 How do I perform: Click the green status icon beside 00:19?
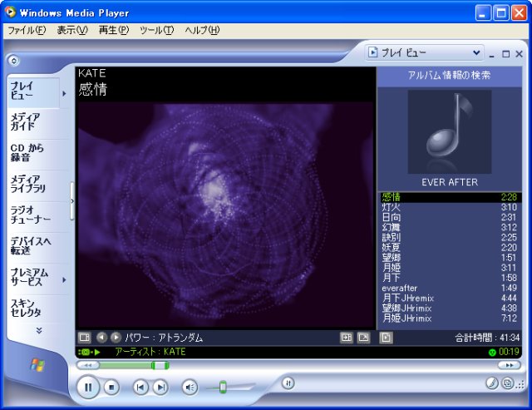[492, 353]
